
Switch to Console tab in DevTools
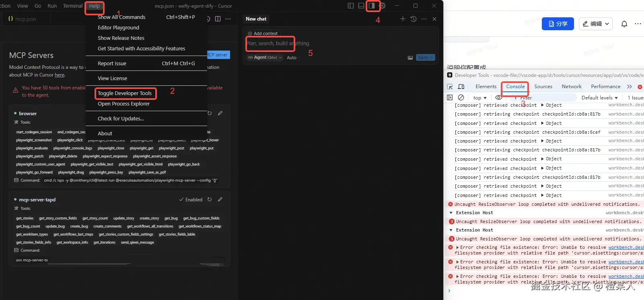point(515,87)
